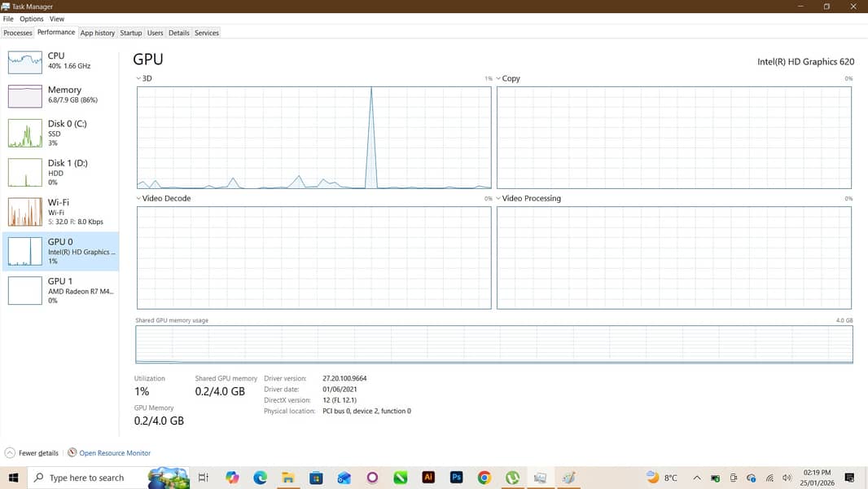
Task: Select the Wi-Fi performance graph
Action: click(x=24, y=212)
